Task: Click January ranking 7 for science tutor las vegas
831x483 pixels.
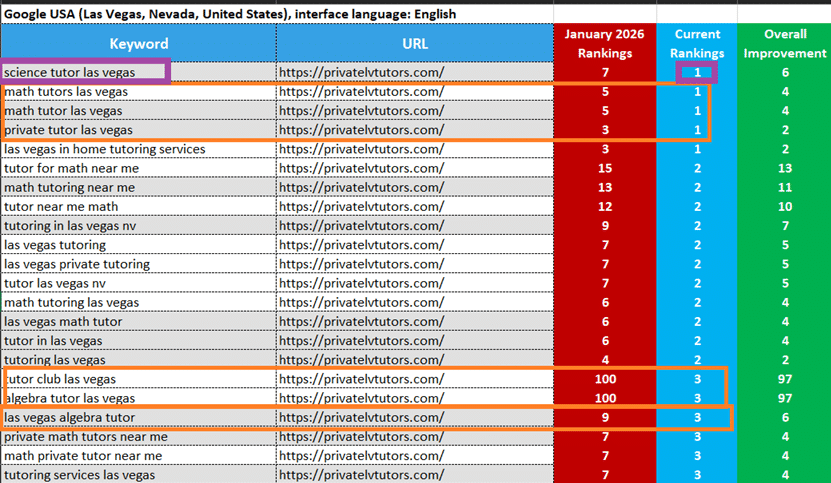Action: (605, 72)
